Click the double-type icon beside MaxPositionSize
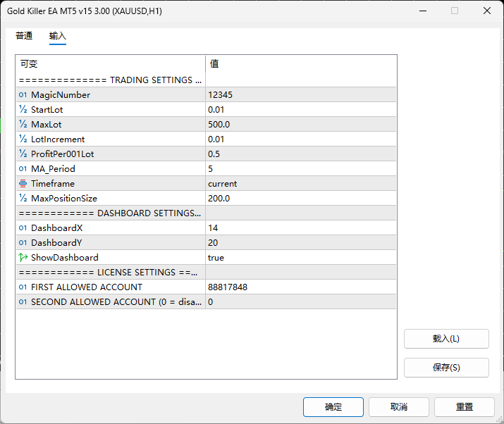 (23, 198)
